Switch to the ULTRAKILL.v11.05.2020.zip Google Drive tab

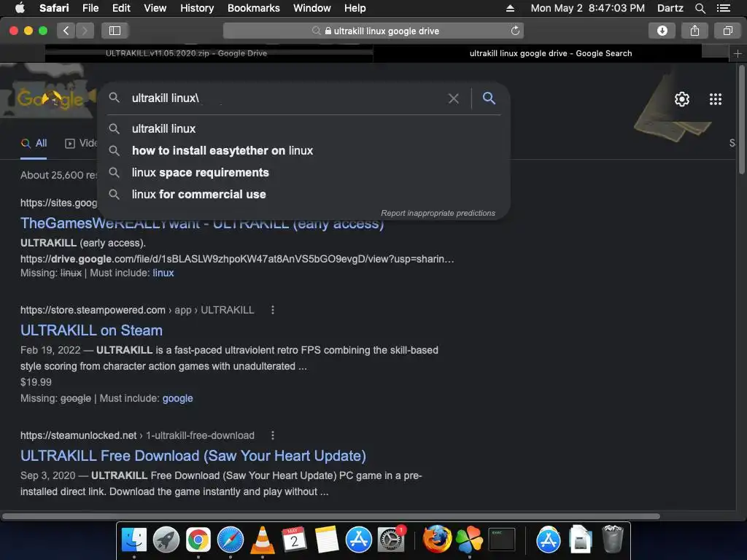tap(209, 53)
